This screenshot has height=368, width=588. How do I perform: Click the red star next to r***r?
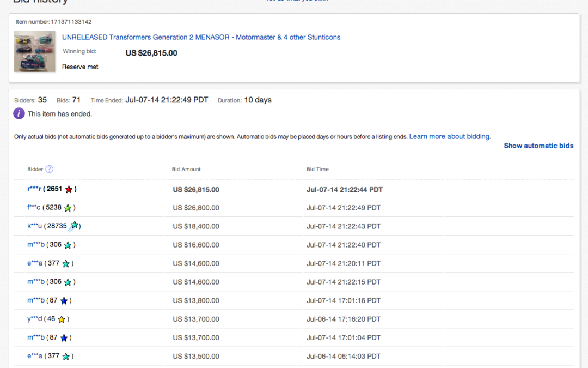69,190
